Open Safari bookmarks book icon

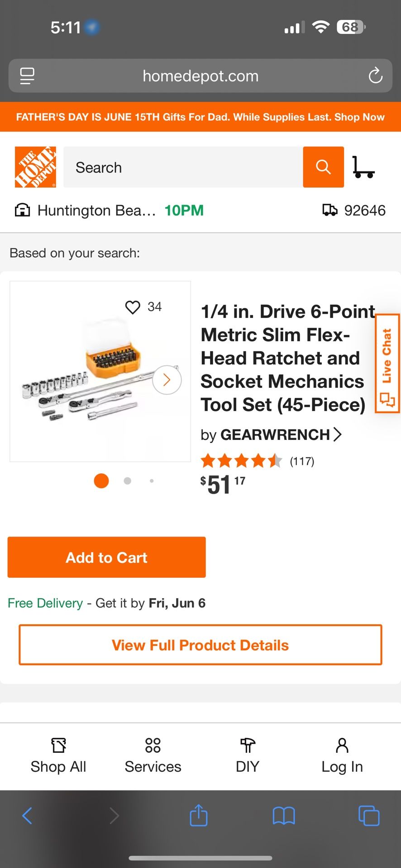[284, 816]
